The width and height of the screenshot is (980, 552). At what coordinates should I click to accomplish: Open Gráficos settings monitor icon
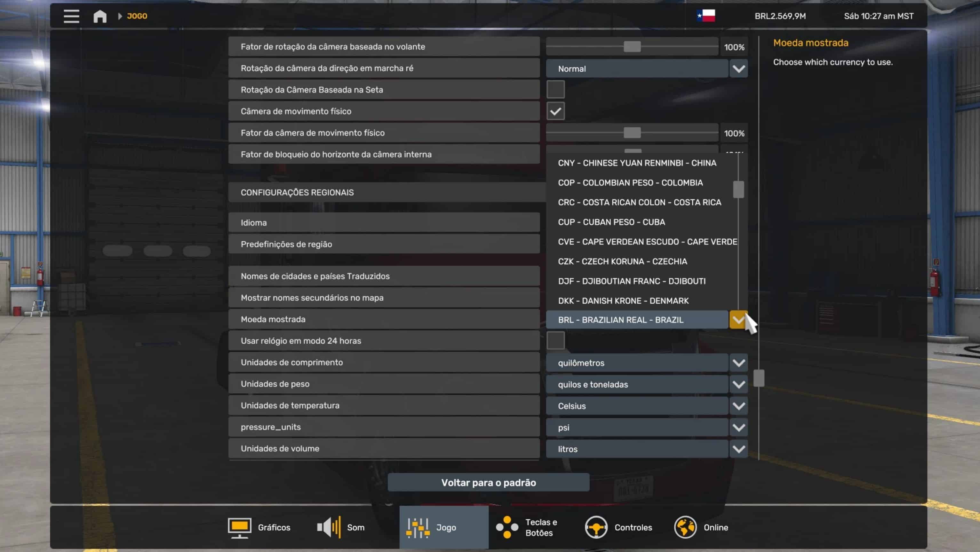tap(239, 527)
